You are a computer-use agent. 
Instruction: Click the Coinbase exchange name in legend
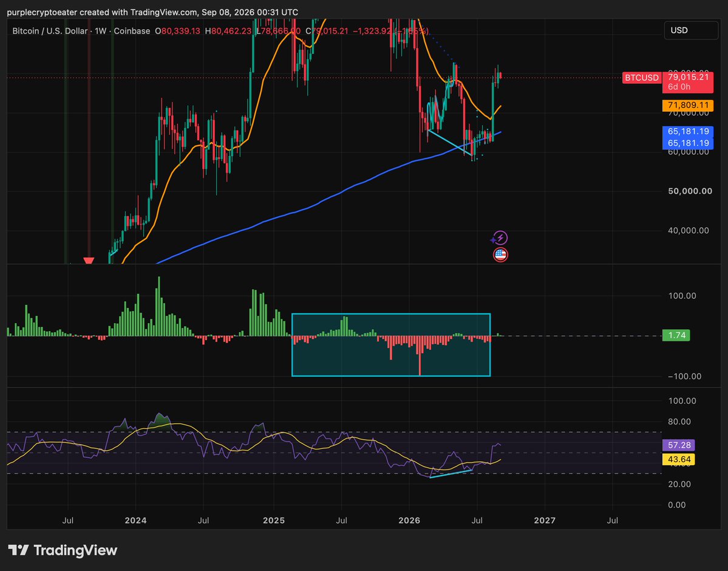point(132,31)
